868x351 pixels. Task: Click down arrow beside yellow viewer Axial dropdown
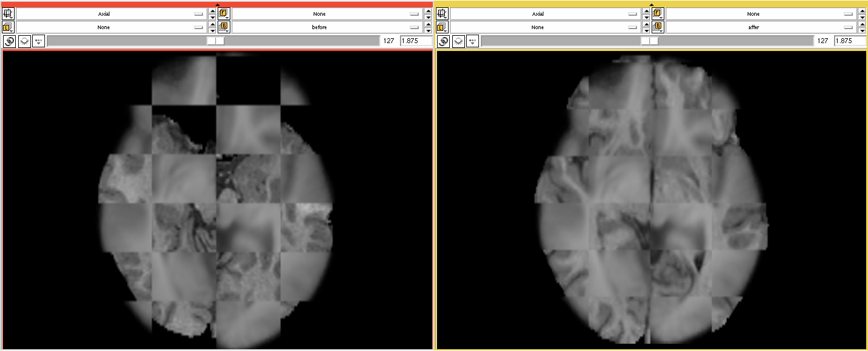[x=646, y=17]
